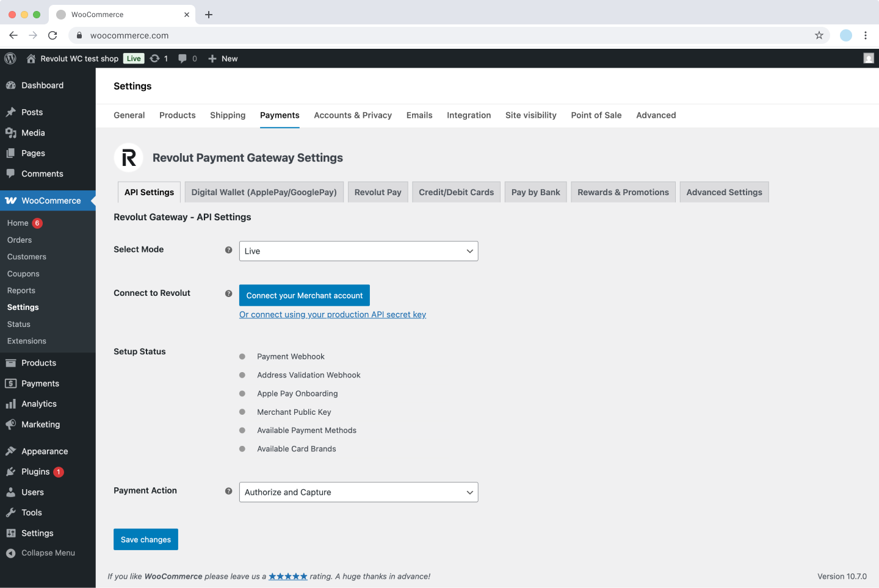Open the Point of Sale tab
The image size is (879, 588).
(596, 115)
